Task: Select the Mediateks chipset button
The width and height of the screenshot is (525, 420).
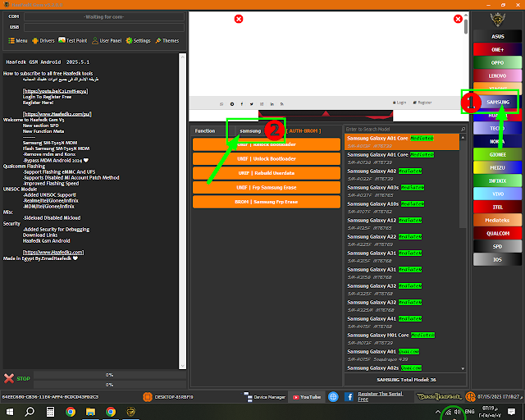Action: [x=498, y=220]
